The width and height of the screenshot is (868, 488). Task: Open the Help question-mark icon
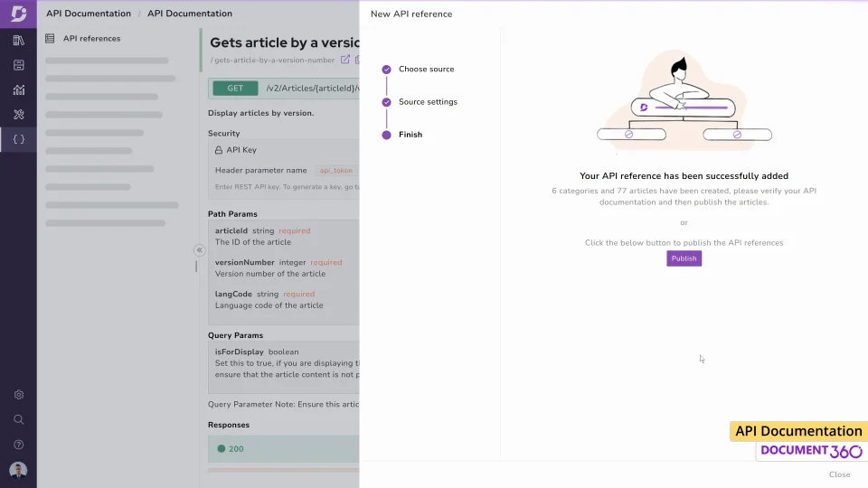[x=18, y=445]
